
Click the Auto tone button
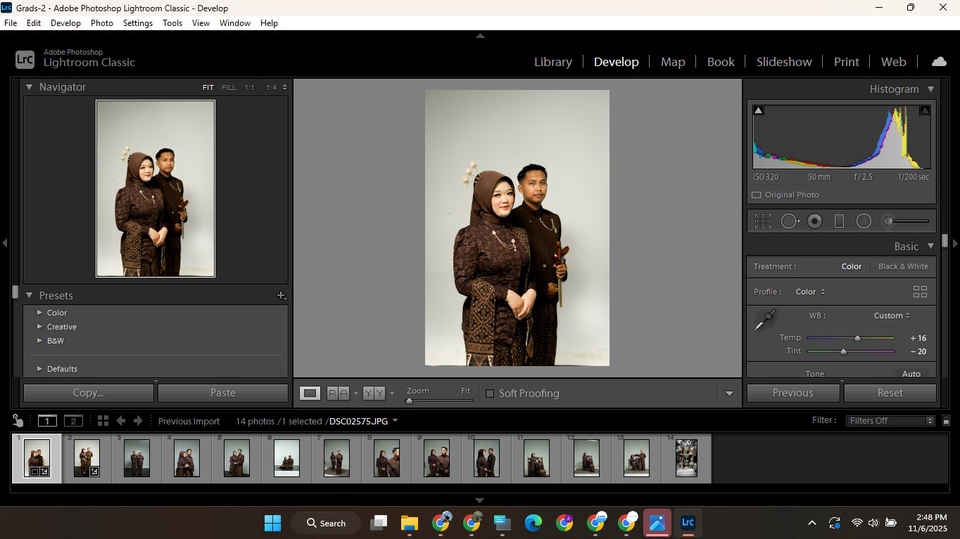911,374
